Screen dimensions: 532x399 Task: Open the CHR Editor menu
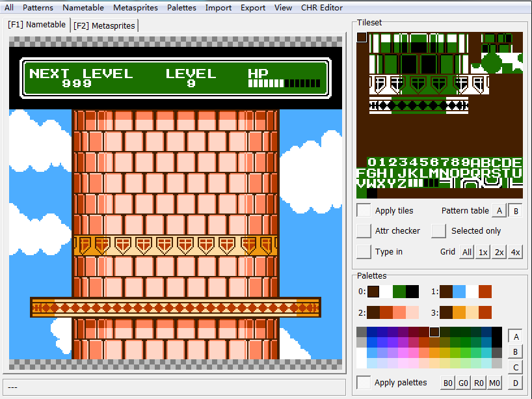[322, 7]
